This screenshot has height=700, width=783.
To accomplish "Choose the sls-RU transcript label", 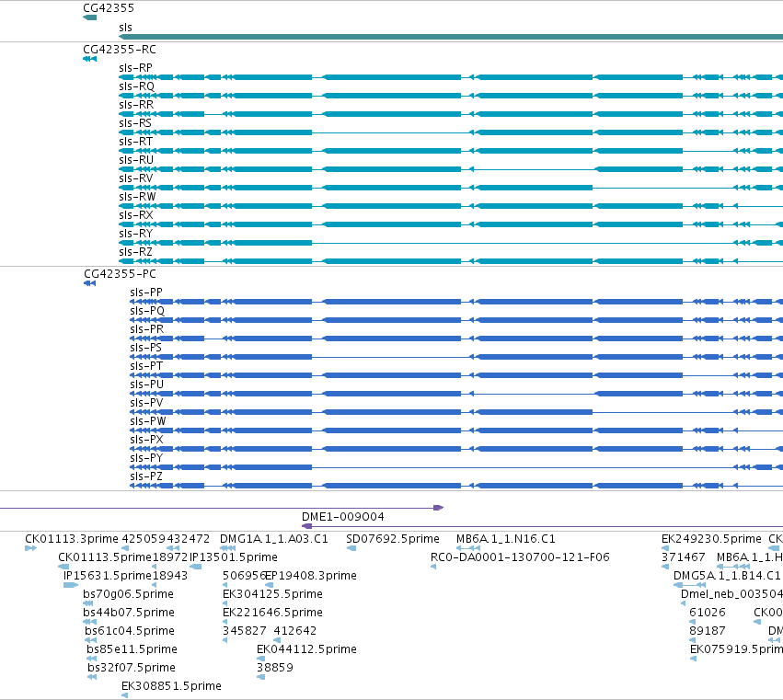I will tap(136, 160).
